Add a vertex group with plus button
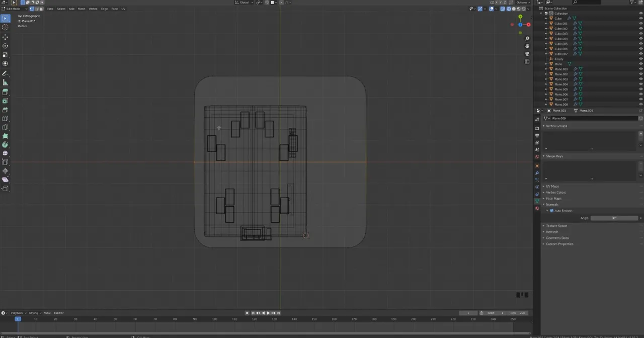 (640, 133)
